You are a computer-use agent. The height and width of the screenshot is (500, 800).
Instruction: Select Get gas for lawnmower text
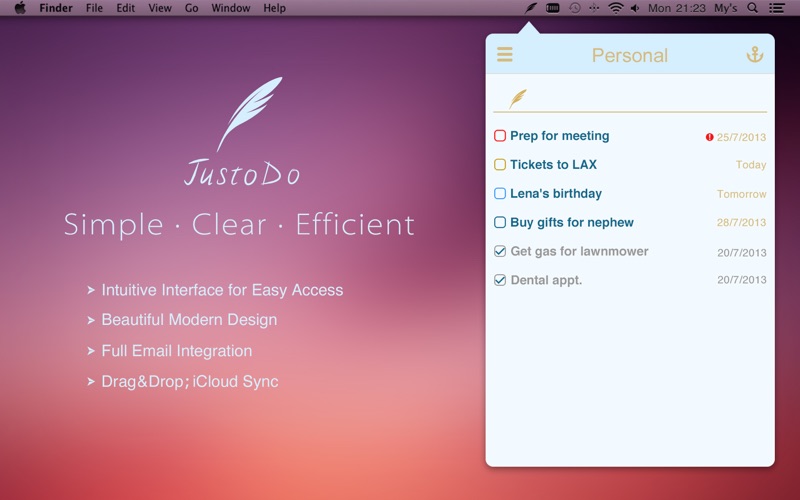[x=580, y=252]
